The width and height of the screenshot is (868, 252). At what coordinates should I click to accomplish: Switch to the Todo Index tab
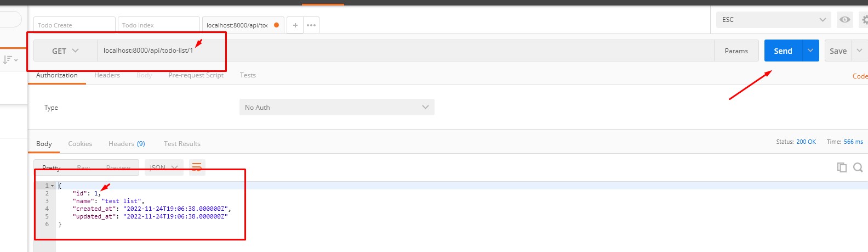coord(158,25)
